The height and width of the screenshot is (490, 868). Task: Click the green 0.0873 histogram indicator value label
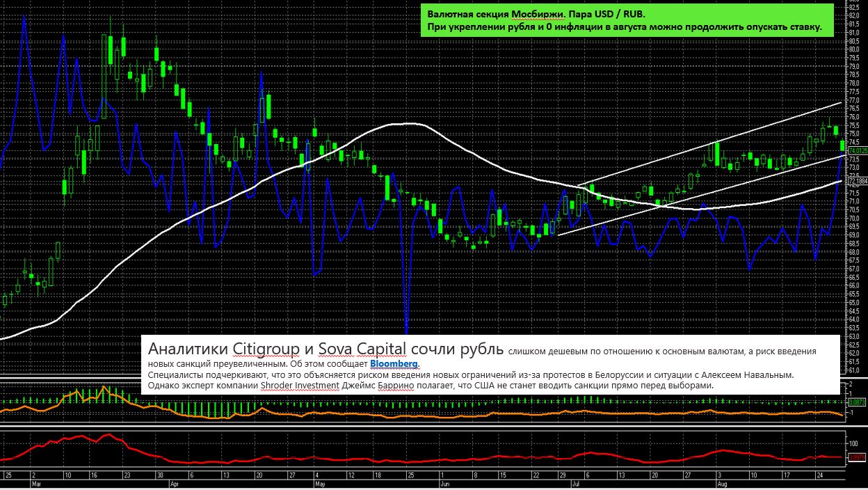(x=858, y=402)
